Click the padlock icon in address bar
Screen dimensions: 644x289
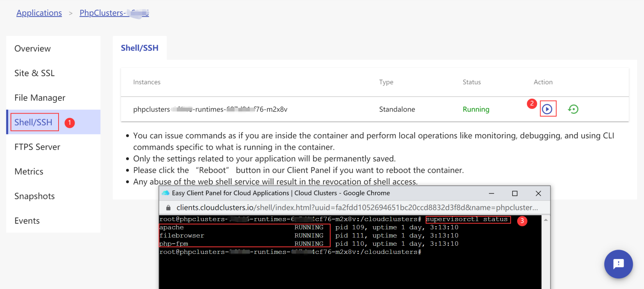pos(169,208)
